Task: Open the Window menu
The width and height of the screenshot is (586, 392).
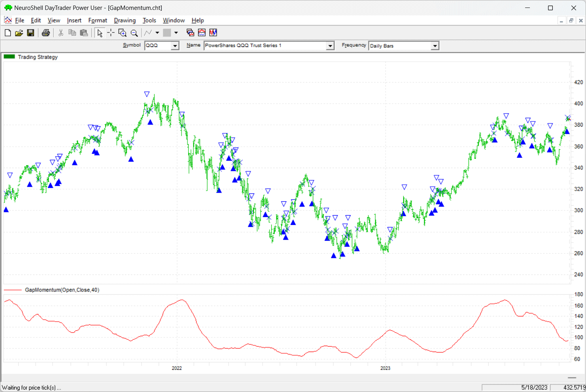Action: pyautogui.click(x=174, y=21)
